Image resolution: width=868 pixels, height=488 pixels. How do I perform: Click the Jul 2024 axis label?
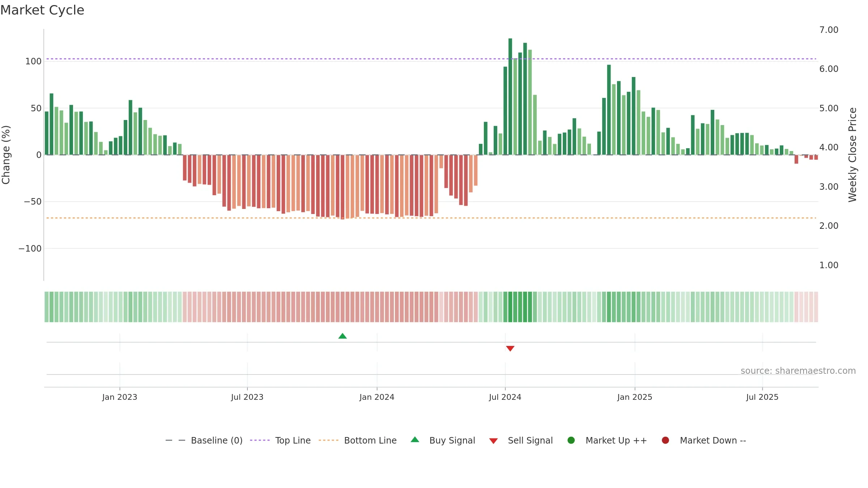click(x=505, y=397)
